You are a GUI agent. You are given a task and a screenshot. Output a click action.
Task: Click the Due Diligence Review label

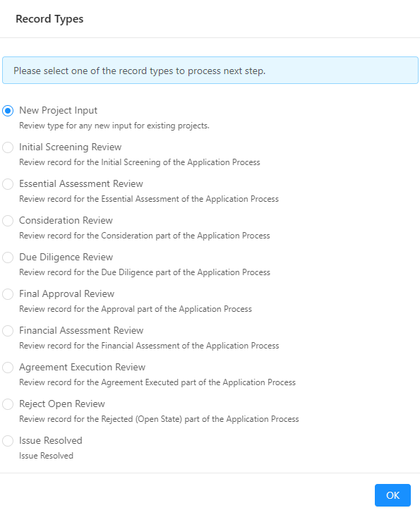[66, 257]
